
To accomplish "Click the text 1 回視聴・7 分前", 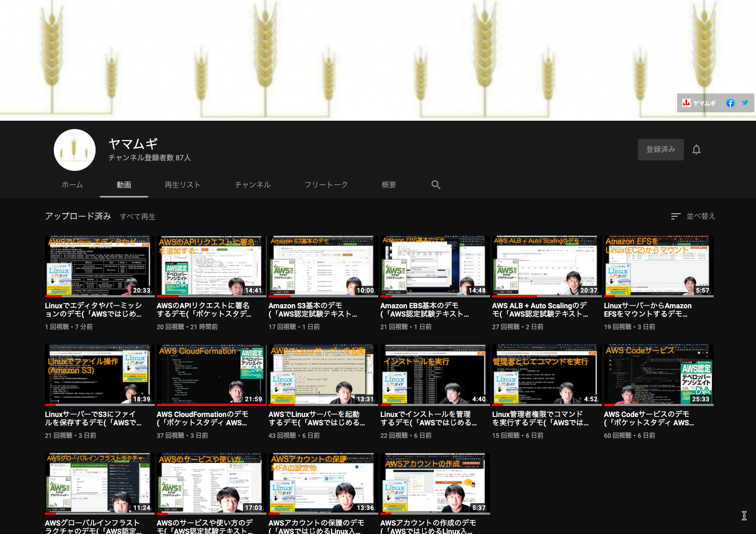I will point(69,327).
